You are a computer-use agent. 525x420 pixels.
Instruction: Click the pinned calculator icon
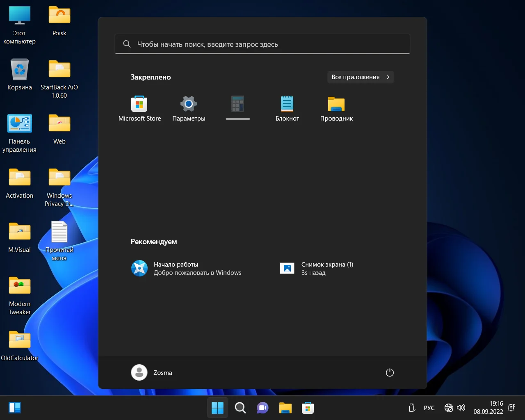tap(238, 104)
